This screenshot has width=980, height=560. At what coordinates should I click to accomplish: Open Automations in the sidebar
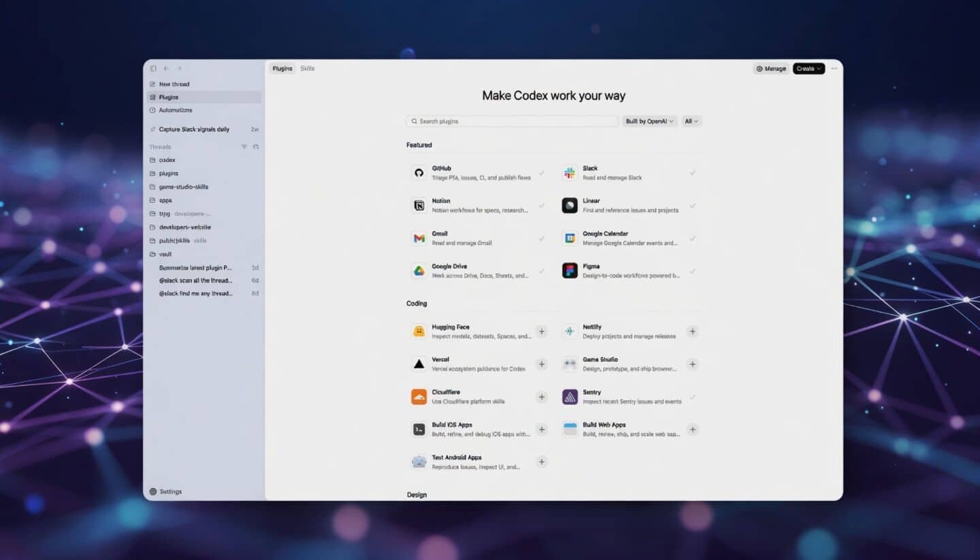click(204, 110)
